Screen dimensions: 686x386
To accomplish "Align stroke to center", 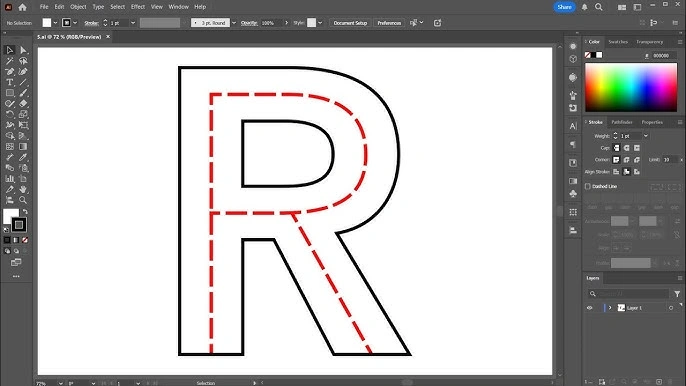I will pos(616,172).
